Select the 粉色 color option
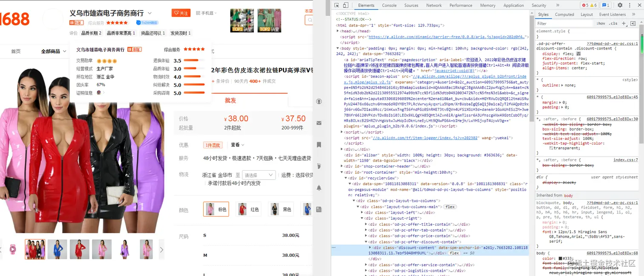This screenshot has width=644, height=276. point(216,209)
